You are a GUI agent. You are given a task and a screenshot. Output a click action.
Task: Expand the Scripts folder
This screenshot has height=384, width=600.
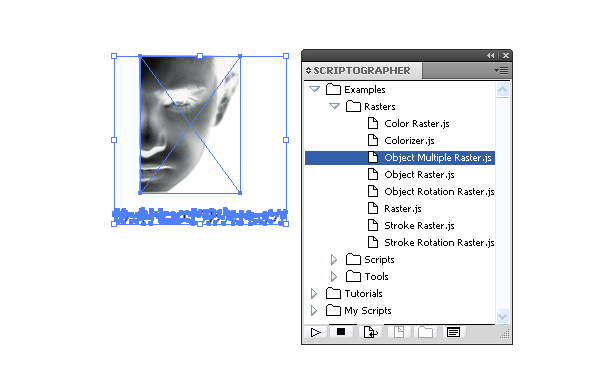334,259
